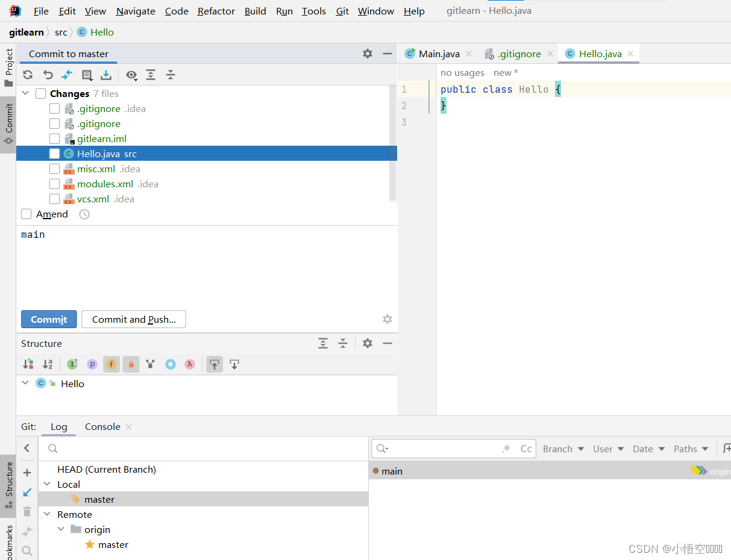Collapse the Hello class node in Structure
731x560 pixels.
click(x=25, y=383)
